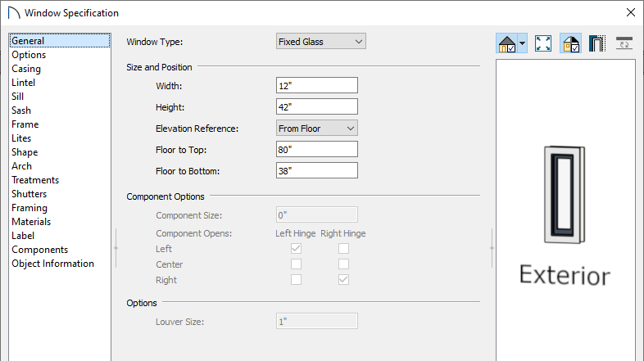Screen dimensions: 644x361
Task: Click the arch icon in title bar
Action: (x=14, y=13)
